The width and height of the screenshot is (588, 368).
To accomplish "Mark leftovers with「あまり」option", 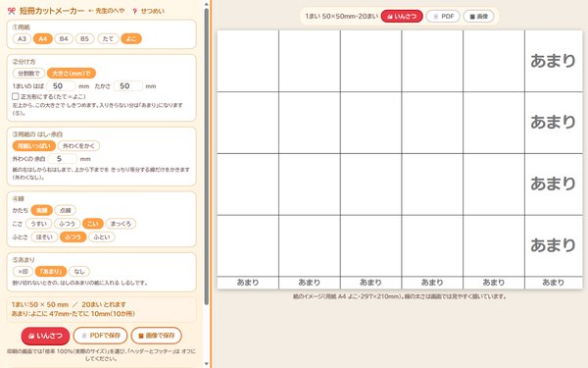I will (51, 271).
